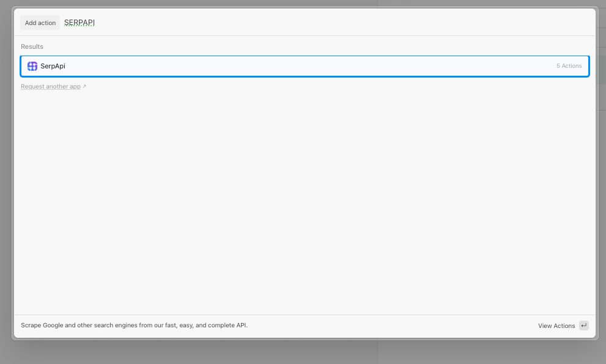Click the 5 Actions count label
This screenshot has width=606, height=364.
click(569, 66)
